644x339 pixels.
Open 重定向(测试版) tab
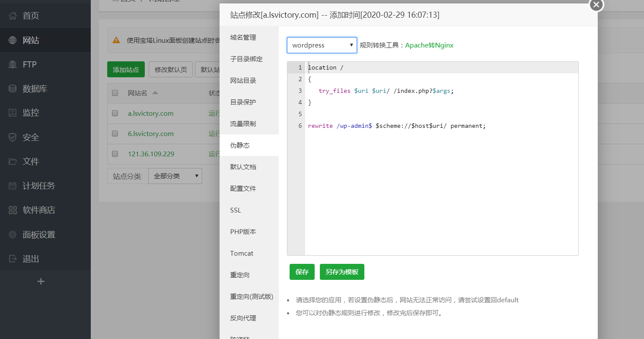249,297
